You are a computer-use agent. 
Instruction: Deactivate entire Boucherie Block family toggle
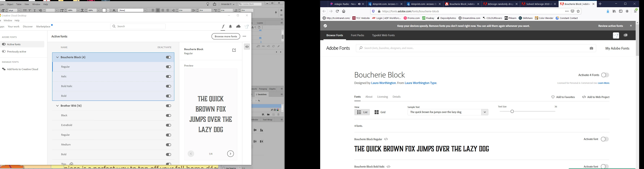(x=168, y=57)
